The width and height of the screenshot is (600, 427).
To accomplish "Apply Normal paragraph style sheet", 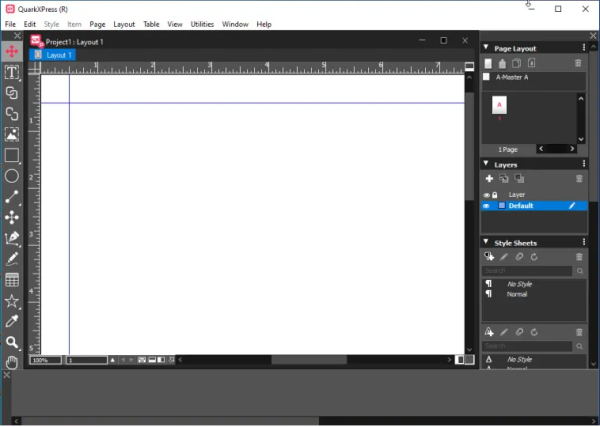I will [517, 294].
